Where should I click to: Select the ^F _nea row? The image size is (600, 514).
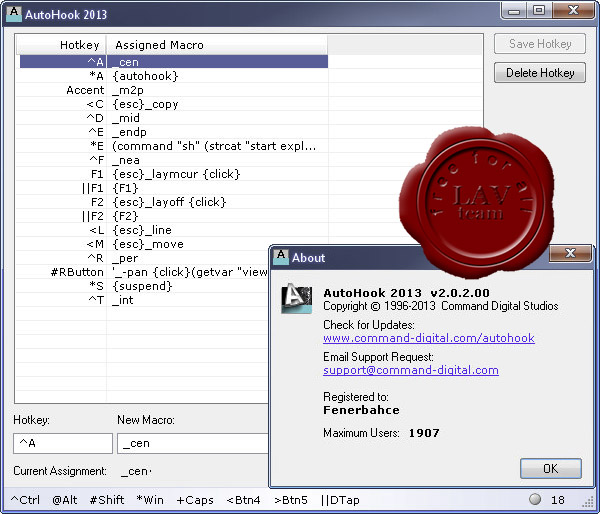pyautogui.click(x=174, y=160)
